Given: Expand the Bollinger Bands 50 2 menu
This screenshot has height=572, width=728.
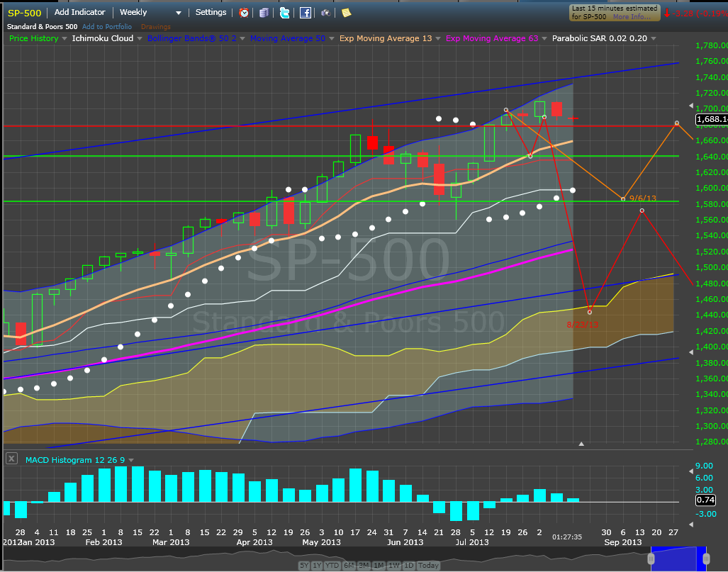Looking at the screenshot, I should coord(242,38).
